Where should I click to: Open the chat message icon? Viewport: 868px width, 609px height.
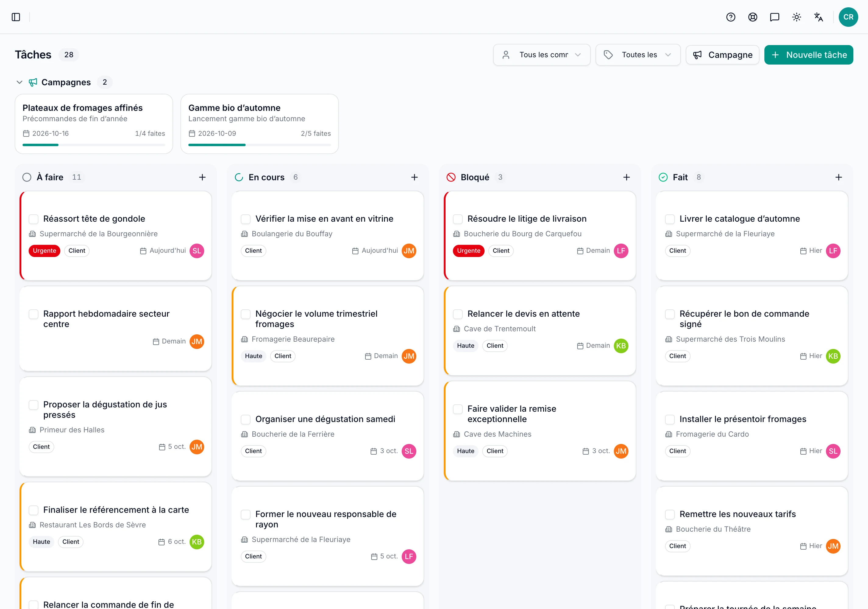pyautogui.click(x=775, y=17)
